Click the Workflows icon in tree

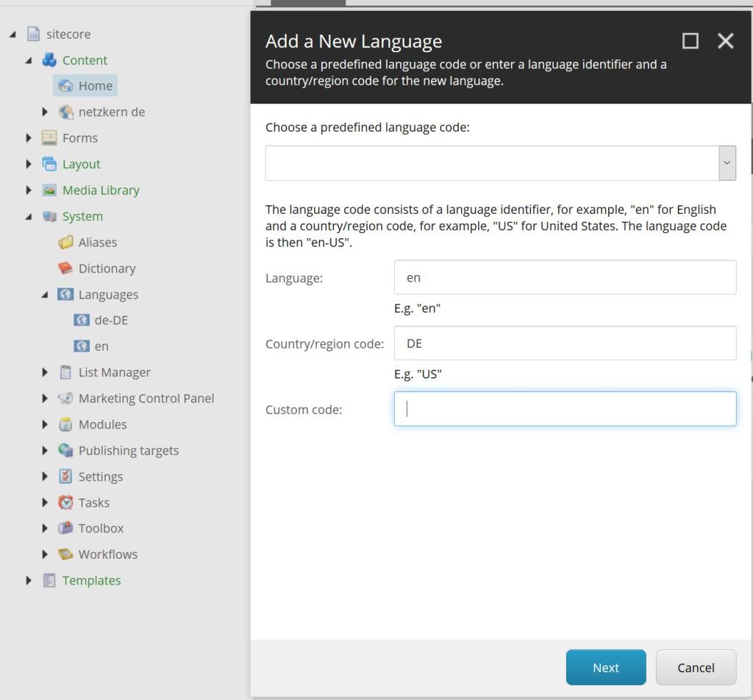pyautogui.click(x=65, y=554)
